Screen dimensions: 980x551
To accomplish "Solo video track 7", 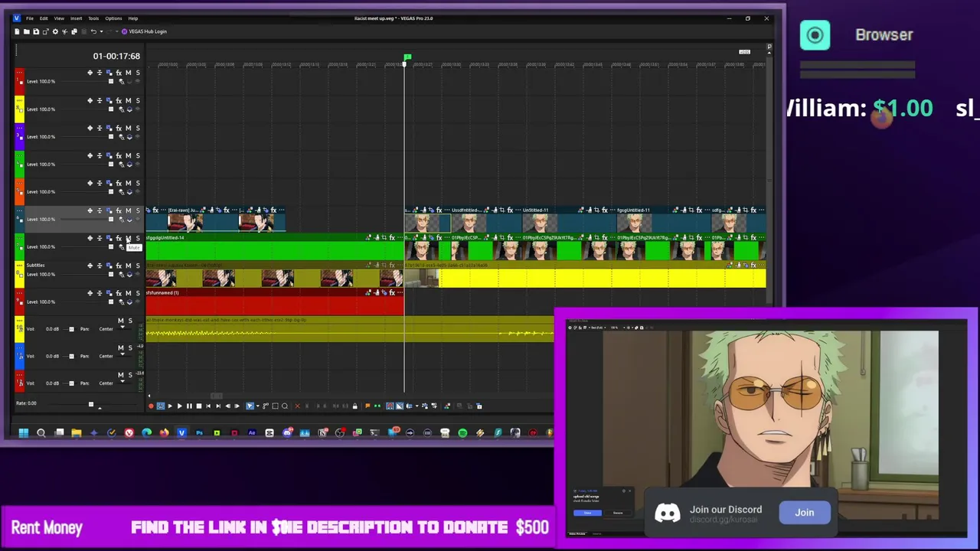I will coord(138,238).
